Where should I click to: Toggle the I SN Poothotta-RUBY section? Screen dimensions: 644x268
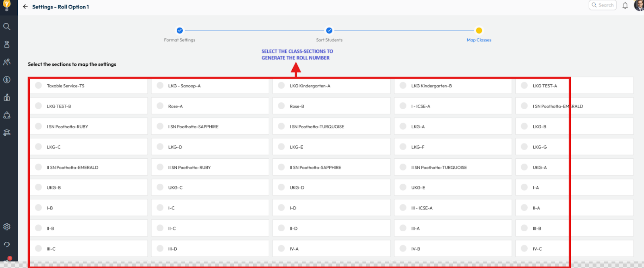point(39,127)
